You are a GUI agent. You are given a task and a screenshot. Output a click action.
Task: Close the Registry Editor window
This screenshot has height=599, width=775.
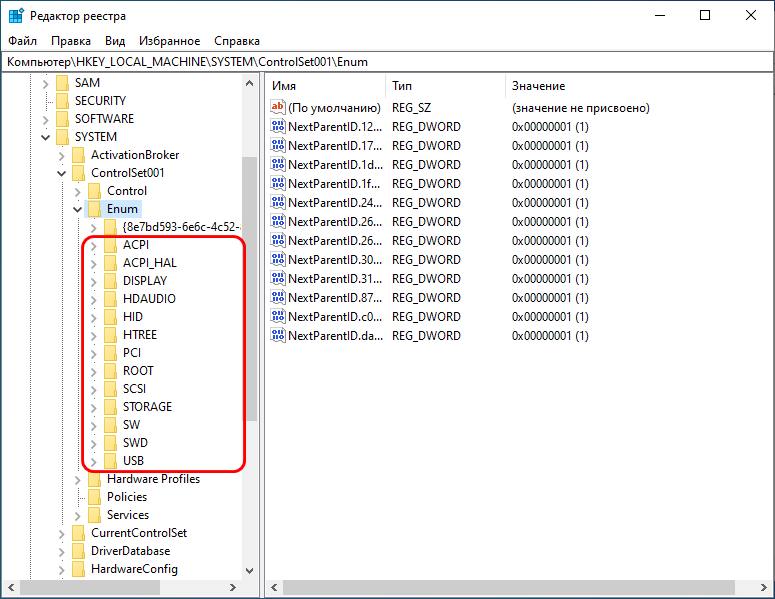(x=751, y=16)
